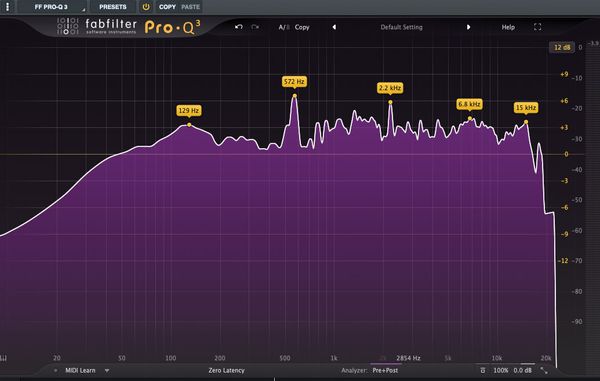600x381 pixels.
Task: Toggle the plugin power bypass button
Action: [146, 7]
